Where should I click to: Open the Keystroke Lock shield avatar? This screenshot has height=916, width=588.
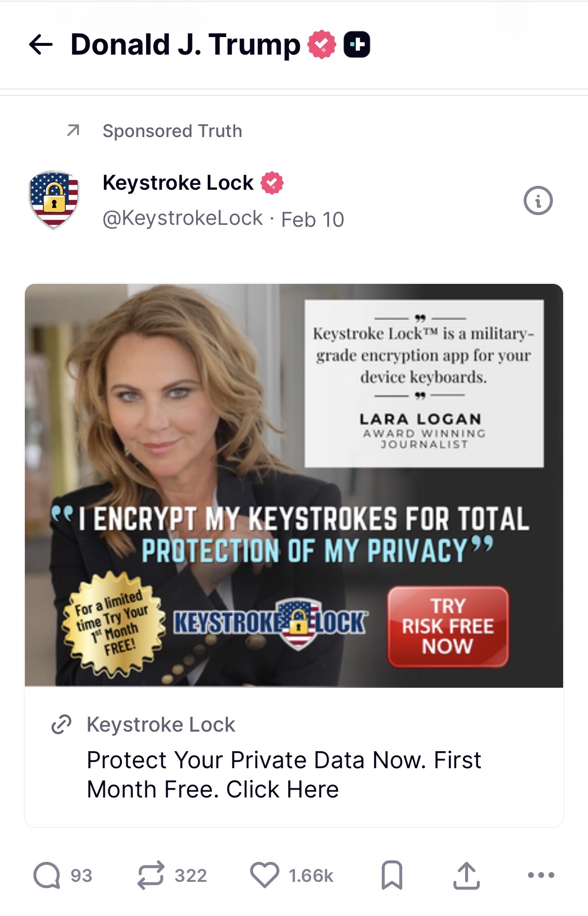[54, 200]
